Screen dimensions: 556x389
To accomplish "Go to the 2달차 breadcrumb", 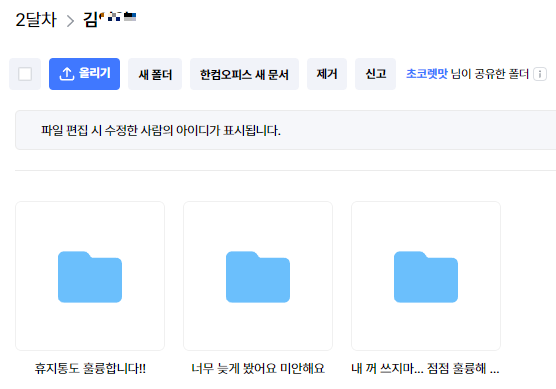I will [36, 20].
